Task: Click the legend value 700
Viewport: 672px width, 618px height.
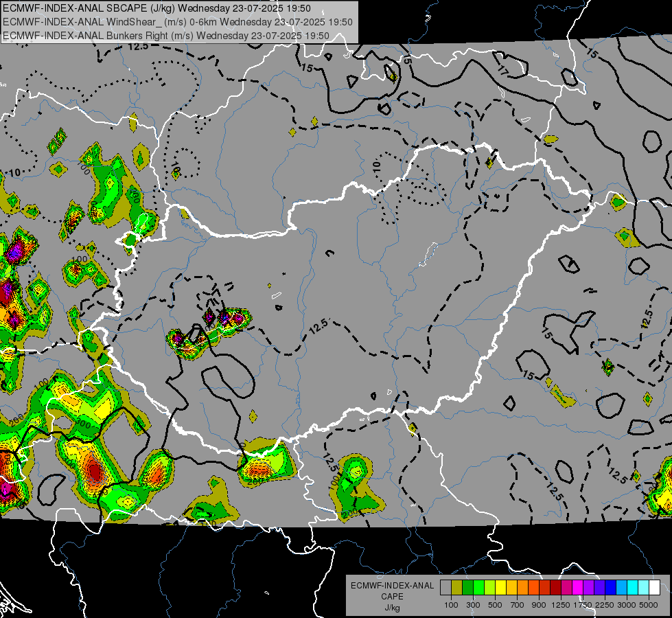Action: [x=518, y=605]
